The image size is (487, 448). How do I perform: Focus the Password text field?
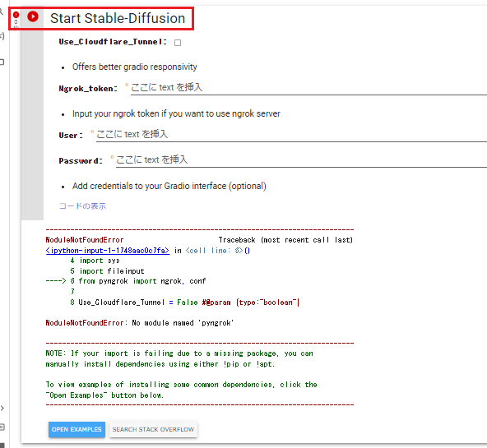(x=301, y=160)
